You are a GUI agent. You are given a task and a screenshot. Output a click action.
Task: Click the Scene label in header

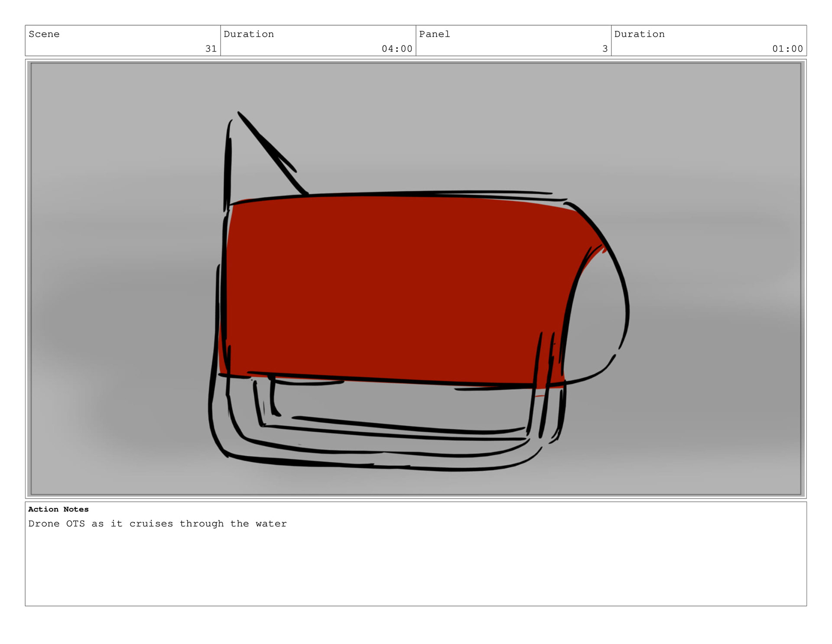pos(44,34)
